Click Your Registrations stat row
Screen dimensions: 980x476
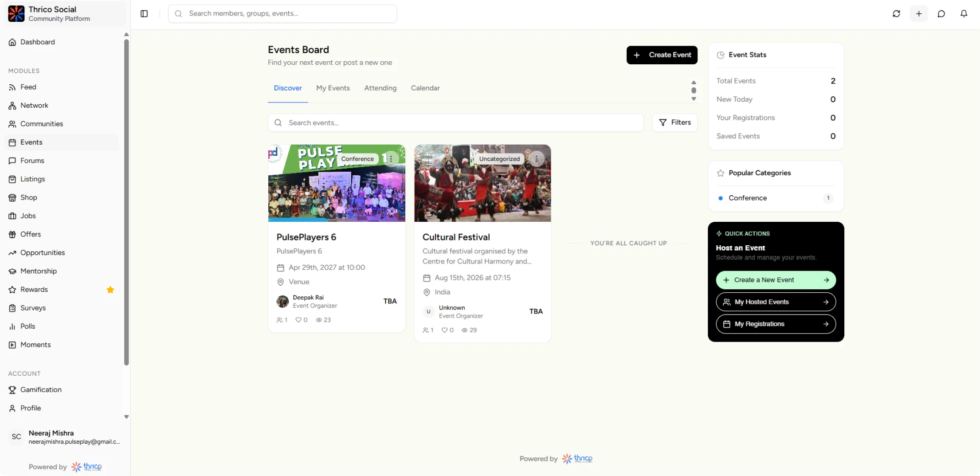pyautogui.click(x=776, y=118)
